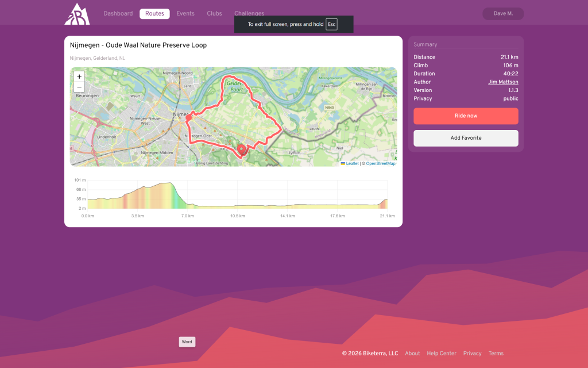Open the Dashboard tab
Viewport: 588px width, 368px height.
click(118, 14)
